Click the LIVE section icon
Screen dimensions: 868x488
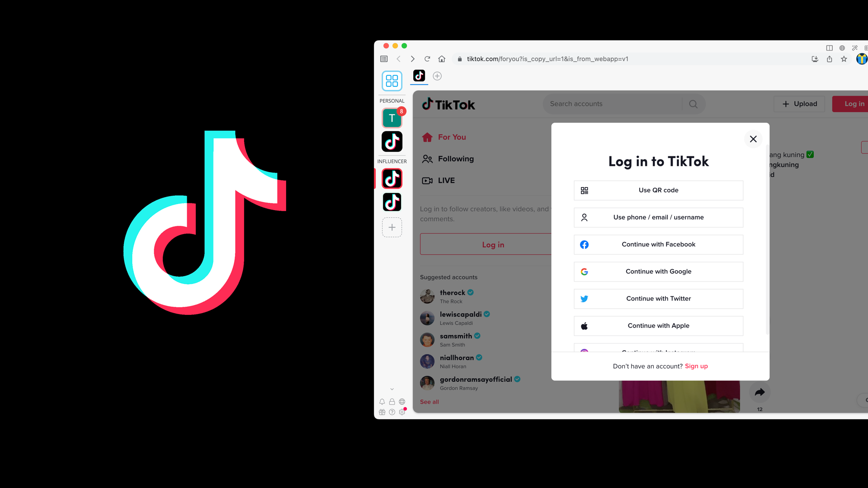point(427,180)
